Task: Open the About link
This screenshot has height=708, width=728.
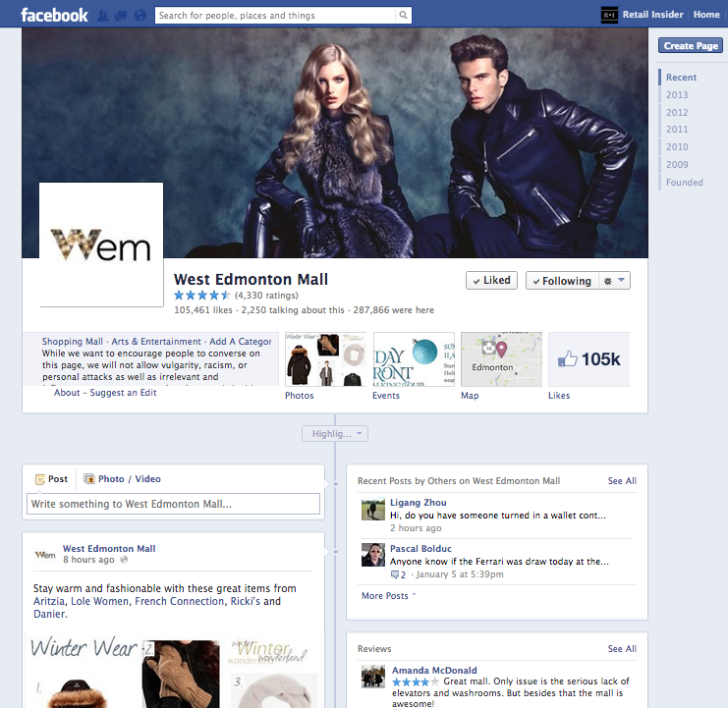Action: (67, 393)
